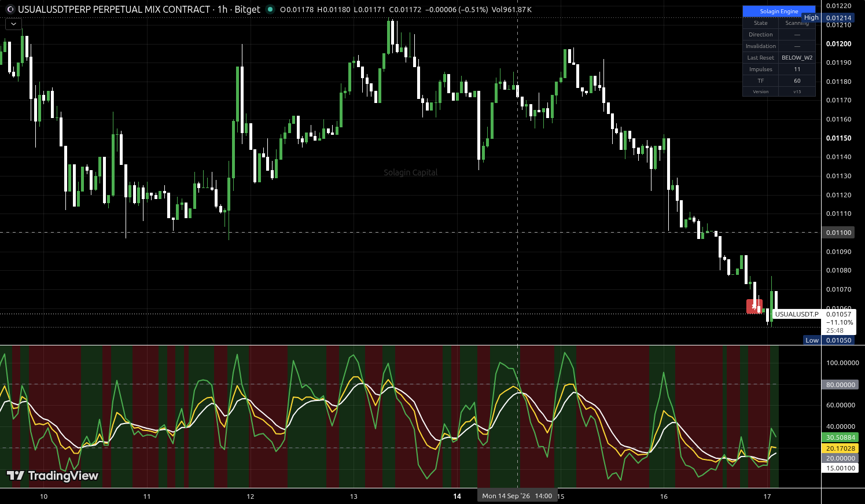Click the 80.00000 overbought level label
The image size is (865, 504).
(840, 385)
